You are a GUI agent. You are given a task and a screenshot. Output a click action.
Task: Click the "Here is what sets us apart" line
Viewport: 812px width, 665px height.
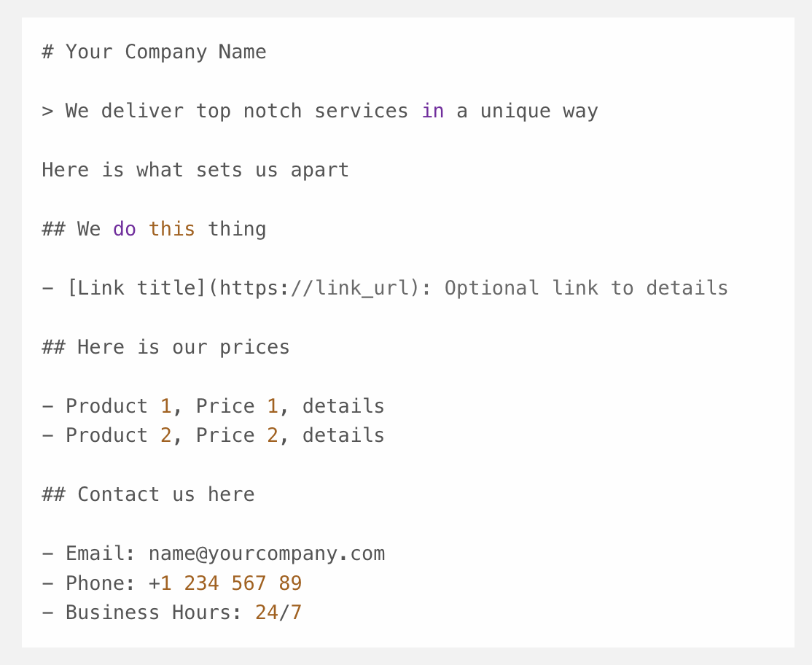coord(195,170)
